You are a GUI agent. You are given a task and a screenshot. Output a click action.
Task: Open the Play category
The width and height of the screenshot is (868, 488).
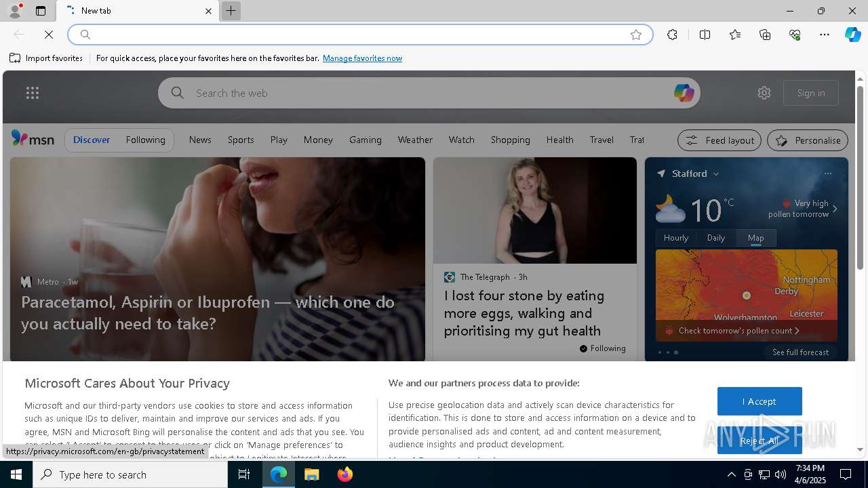tap(279, 140)
